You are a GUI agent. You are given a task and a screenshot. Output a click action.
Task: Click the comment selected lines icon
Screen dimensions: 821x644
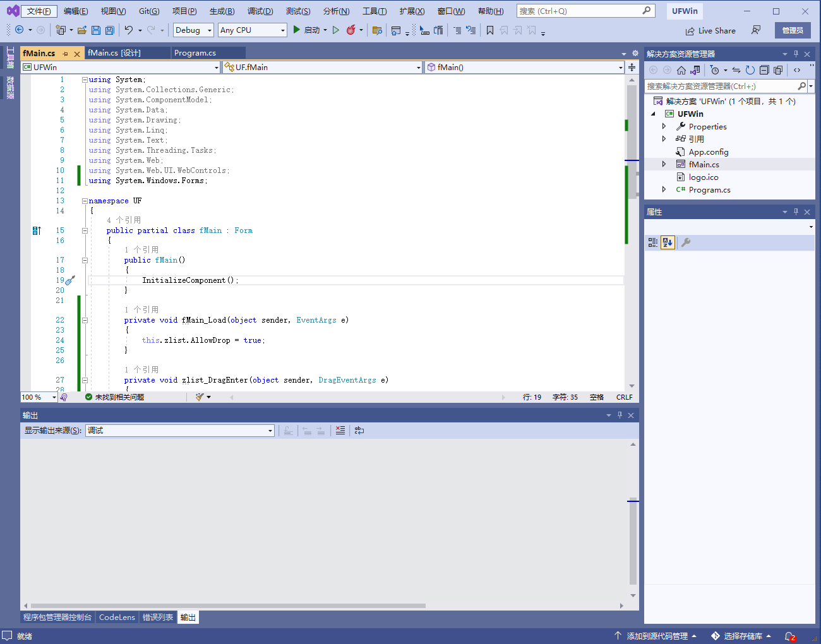click(x=457, y=30)
